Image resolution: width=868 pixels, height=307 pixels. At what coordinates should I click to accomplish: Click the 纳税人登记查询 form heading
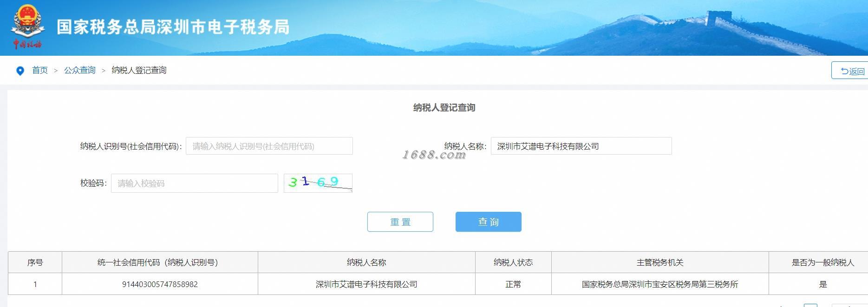click(444, 107)
